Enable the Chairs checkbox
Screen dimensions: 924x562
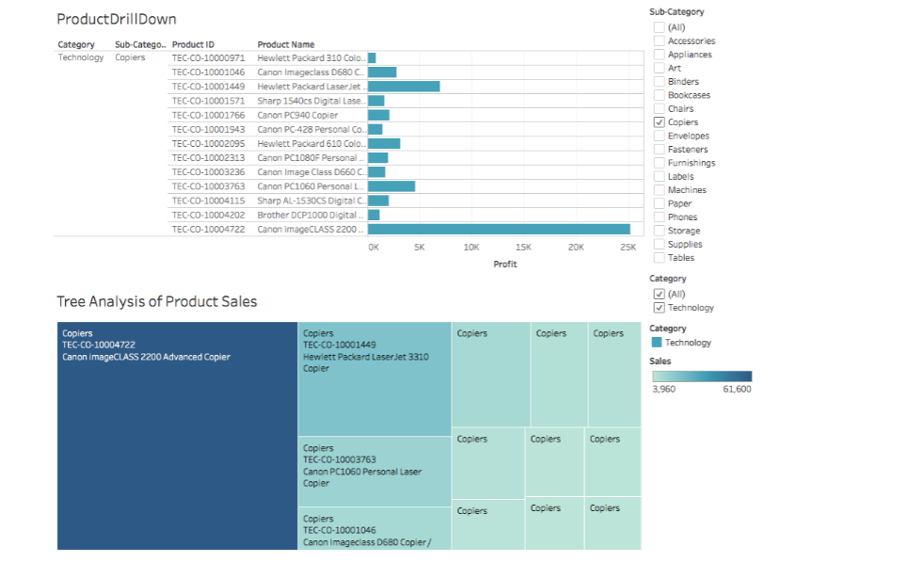coord(659,108)
